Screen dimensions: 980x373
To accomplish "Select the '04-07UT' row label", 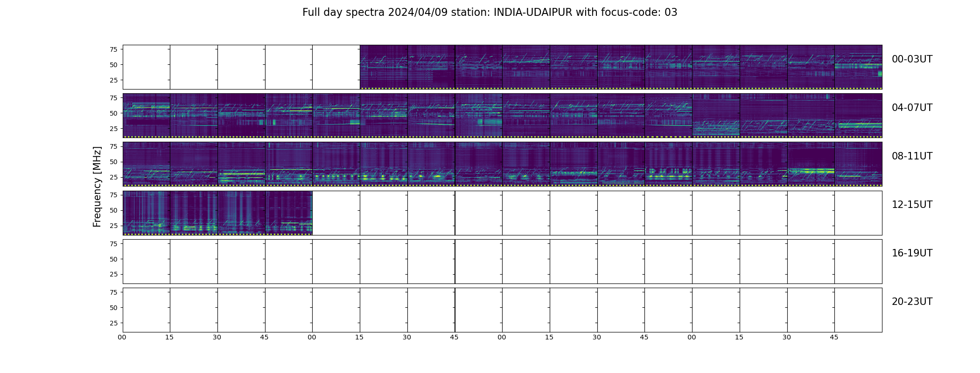I will pyautogui.click(x=912, y=108).
